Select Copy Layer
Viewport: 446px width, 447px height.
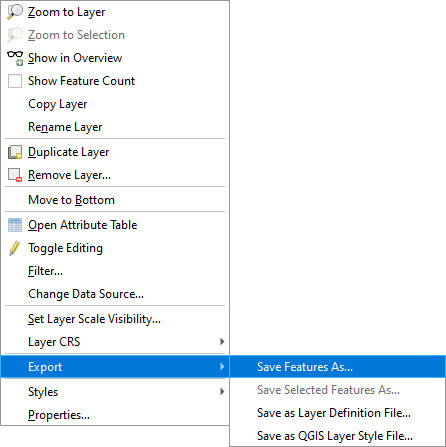coord(115,104)
